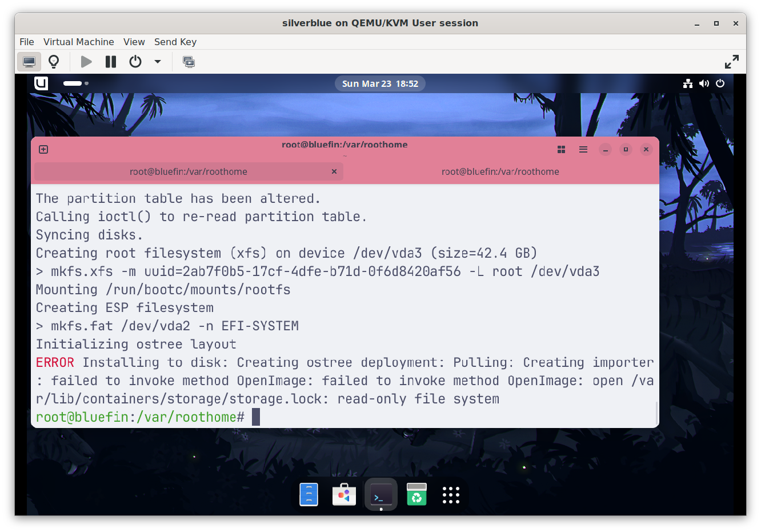Minimize the terminal window
Viewport: 761px width, 532px height.
coord(606,149)
